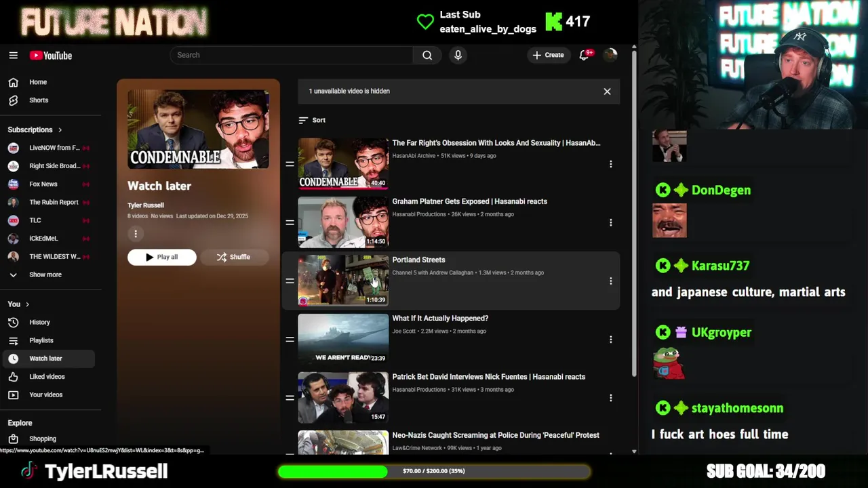Screen dimensions: 868x488
Task: Open Graham Platner Gets Exposed thumbnail
Action: coord(343,222)
